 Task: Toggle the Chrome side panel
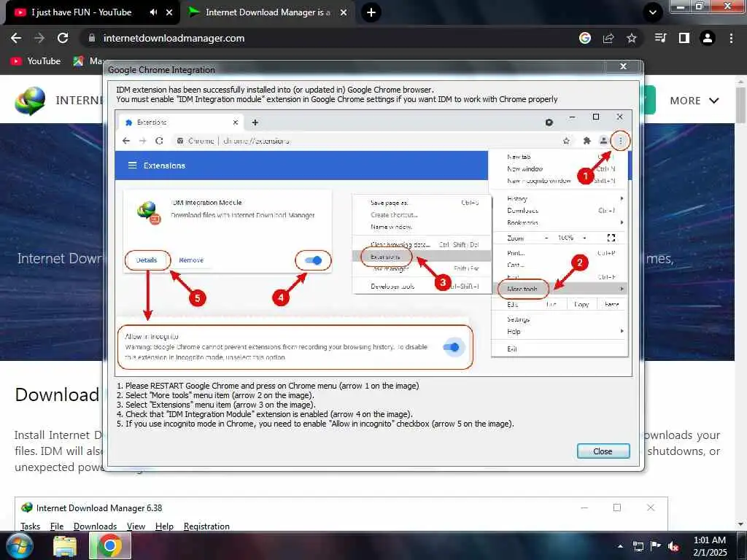(x=684, y=38)
